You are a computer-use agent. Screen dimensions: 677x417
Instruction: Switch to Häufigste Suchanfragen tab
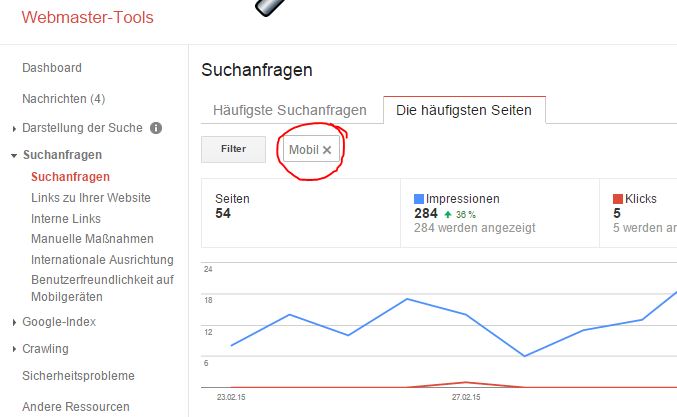[290, 110]
